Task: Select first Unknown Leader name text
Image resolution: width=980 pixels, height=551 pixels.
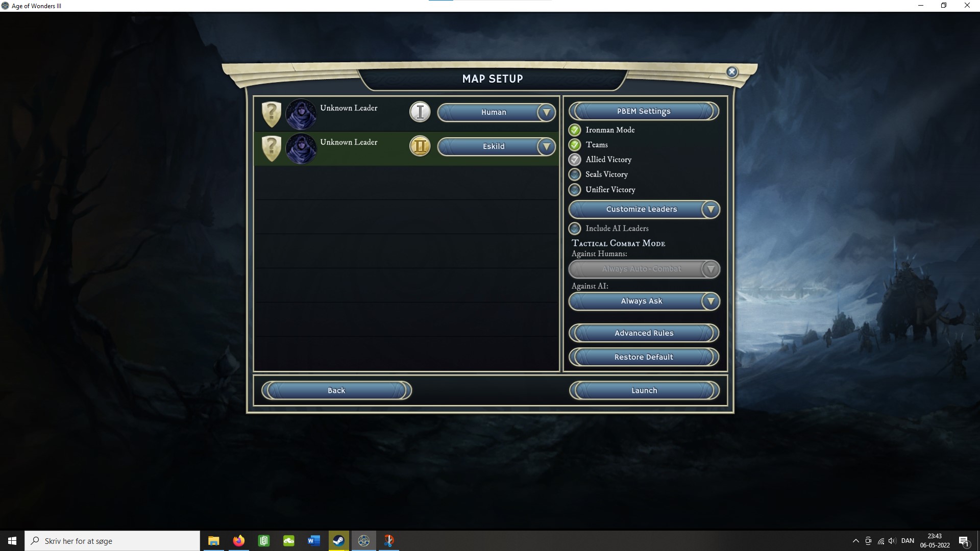Action: (349, 108)
